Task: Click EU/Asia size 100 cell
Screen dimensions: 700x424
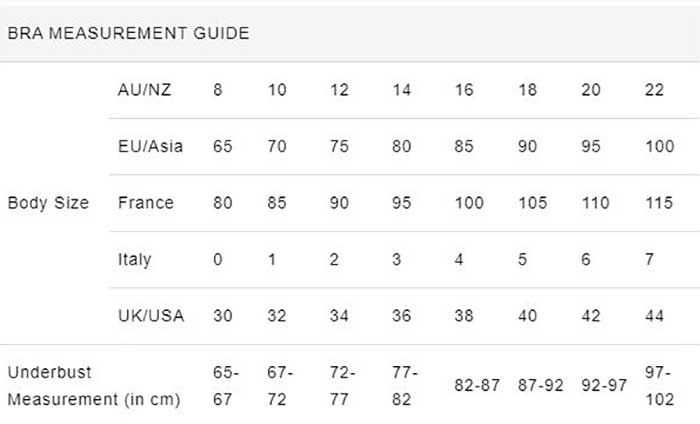Action: click(x=660, y=146)
